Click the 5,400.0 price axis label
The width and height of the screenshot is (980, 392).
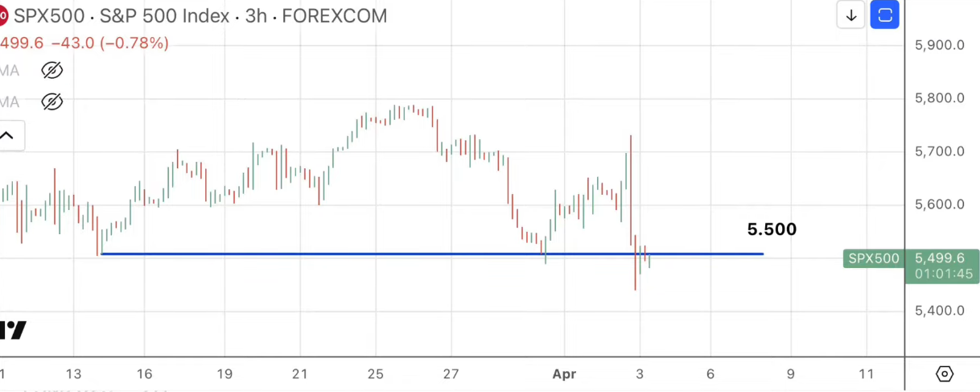pyautogui.click(x=940, y=311)
